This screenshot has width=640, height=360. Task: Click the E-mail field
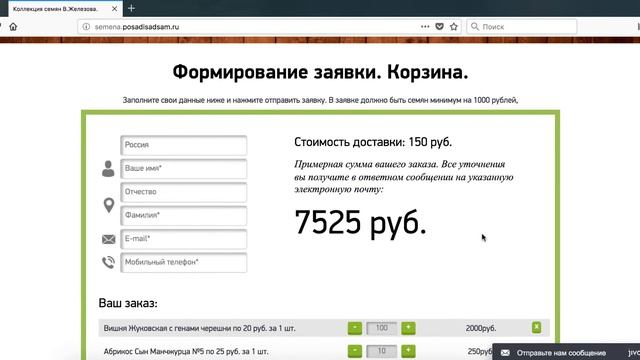pos(184,239)
